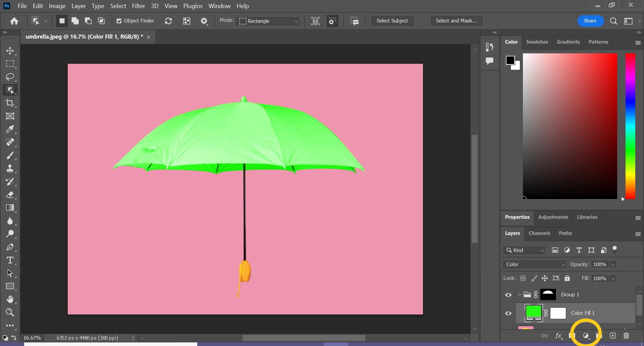
Task: Click the Refresh Object Finder icon
Action: [x=168, y=21]
